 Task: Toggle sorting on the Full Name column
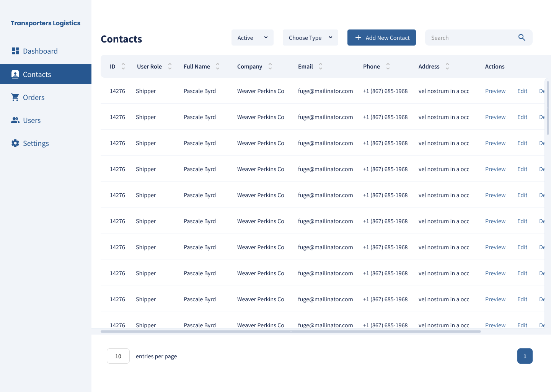pyautogui.click(x=217, y=66)
